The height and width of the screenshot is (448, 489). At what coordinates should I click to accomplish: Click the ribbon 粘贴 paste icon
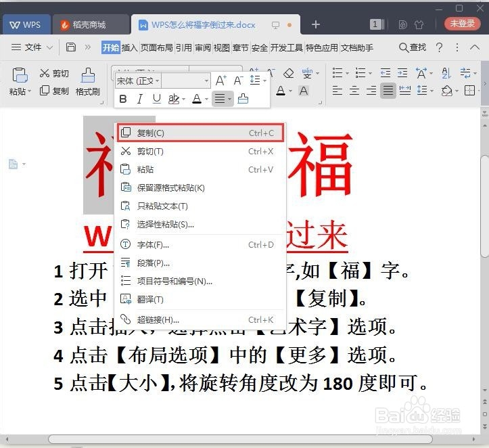click(x=20, y=75)
